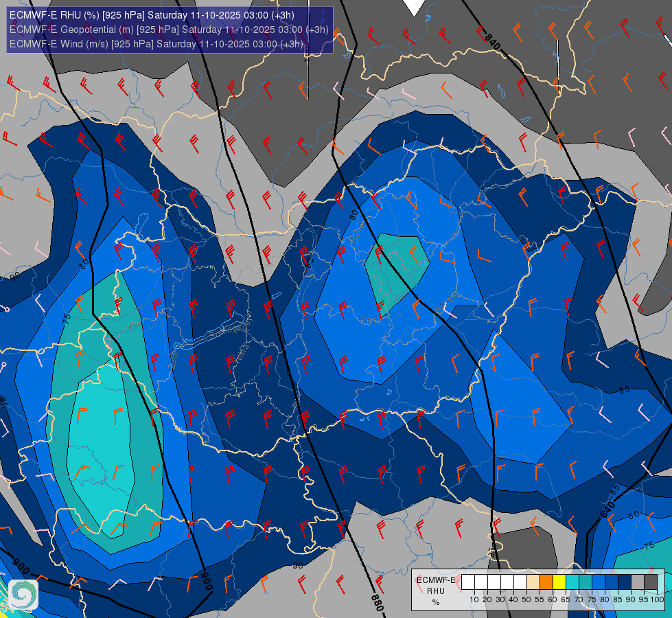The image size is (672, 618).
Task: Select the ECMWF-E Geopotential (m) title line
Action: (x=169, y=30)
